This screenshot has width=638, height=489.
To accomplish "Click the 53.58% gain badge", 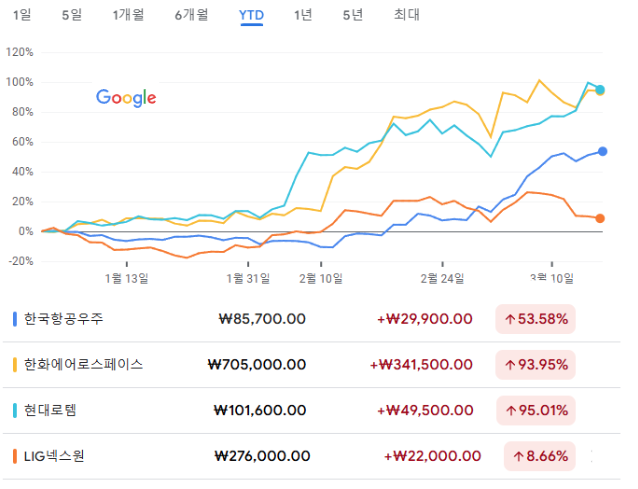I will click(x=535, y=319).
